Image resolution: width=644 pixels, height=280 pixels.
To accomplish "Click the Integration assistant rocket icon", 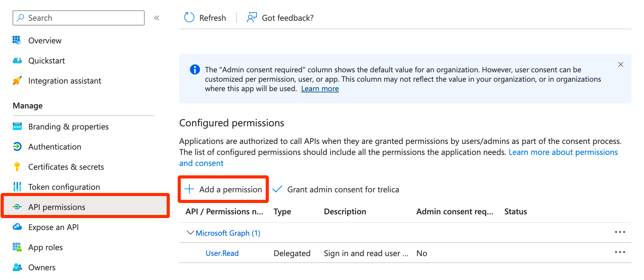I will point(17,80).
